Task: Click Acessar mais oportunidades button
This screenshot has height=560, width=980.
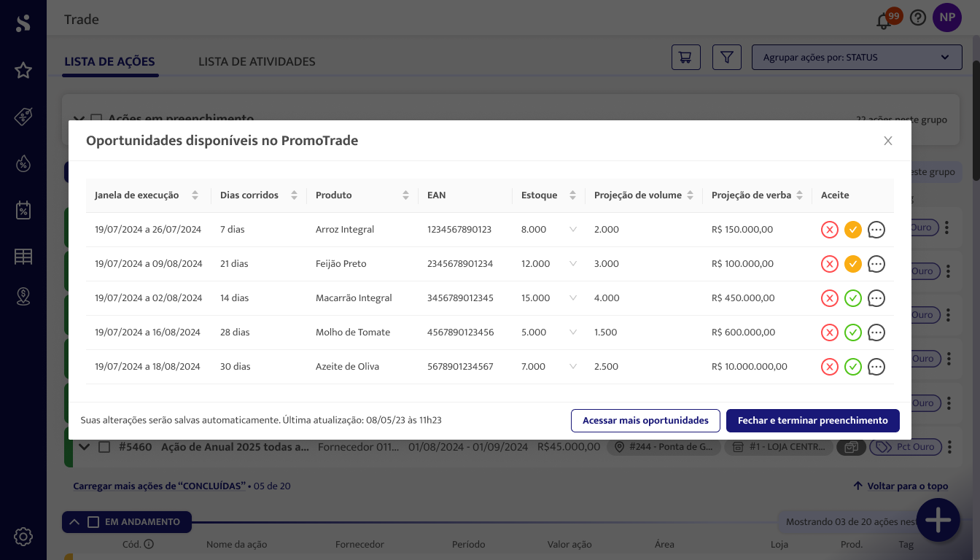Action: coord(645,421)
